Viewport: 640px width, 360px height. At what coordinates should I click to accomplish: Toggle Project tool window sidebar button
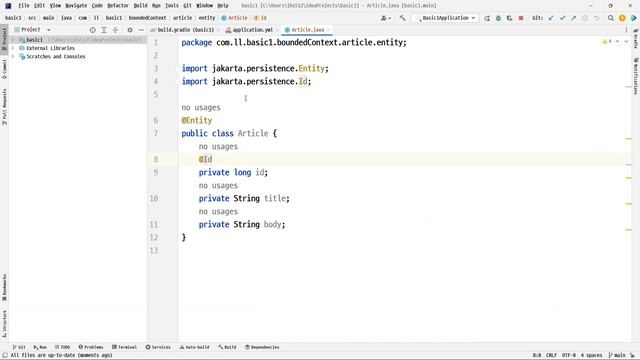pyautogui.click(x=4, y=39)
